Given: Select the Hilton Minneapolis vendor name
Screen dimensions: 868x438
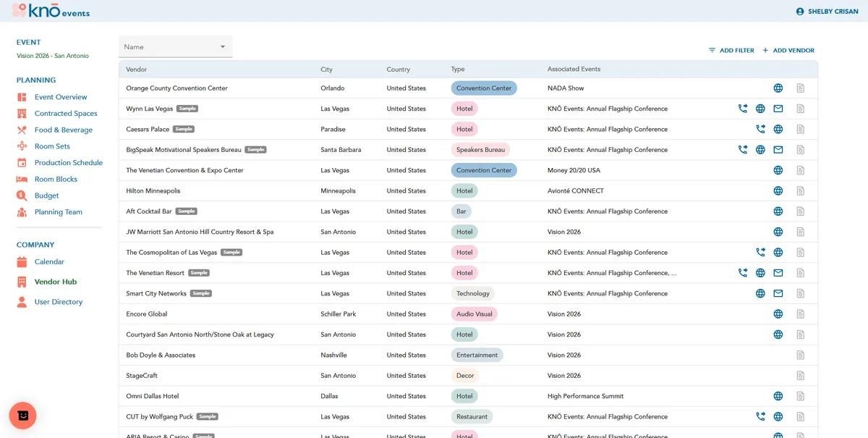Looking at the screenshot, I should tap(153, 191).
